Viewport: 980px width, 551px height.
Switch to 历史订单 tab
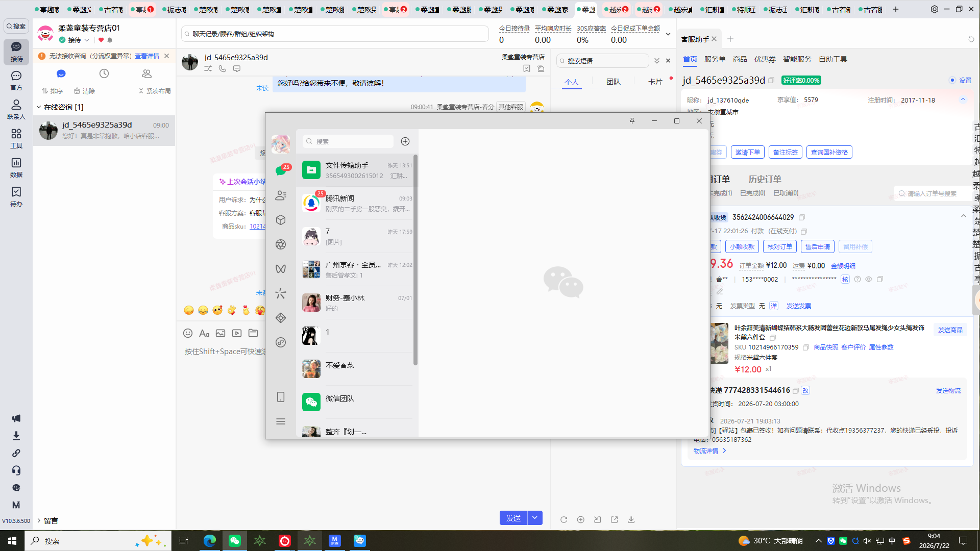click(x=765, y=179)
